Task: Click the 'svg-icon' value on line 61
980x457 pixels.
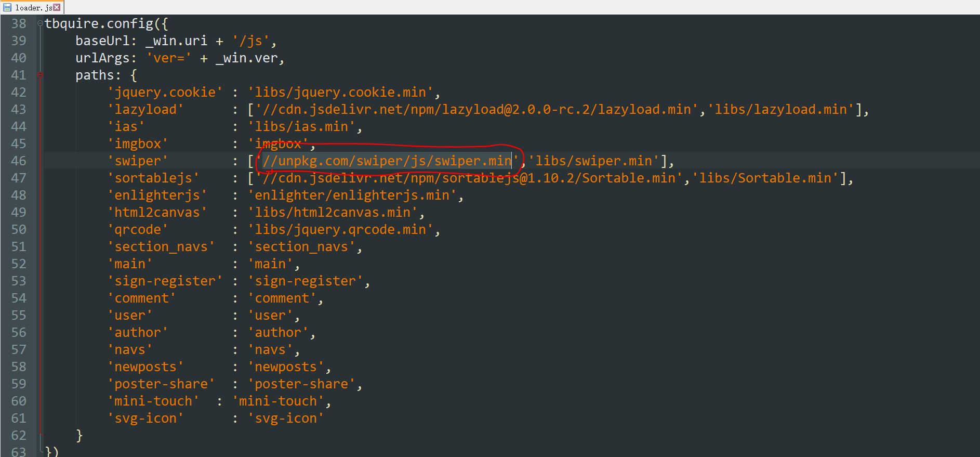Action: [x=285, y=418]
